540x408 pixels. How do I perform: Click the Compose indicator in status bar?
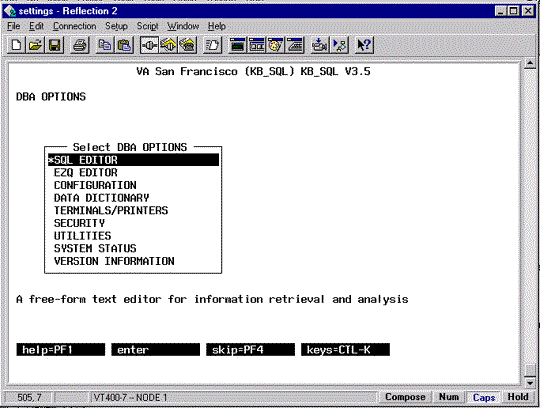click(405, 397)
